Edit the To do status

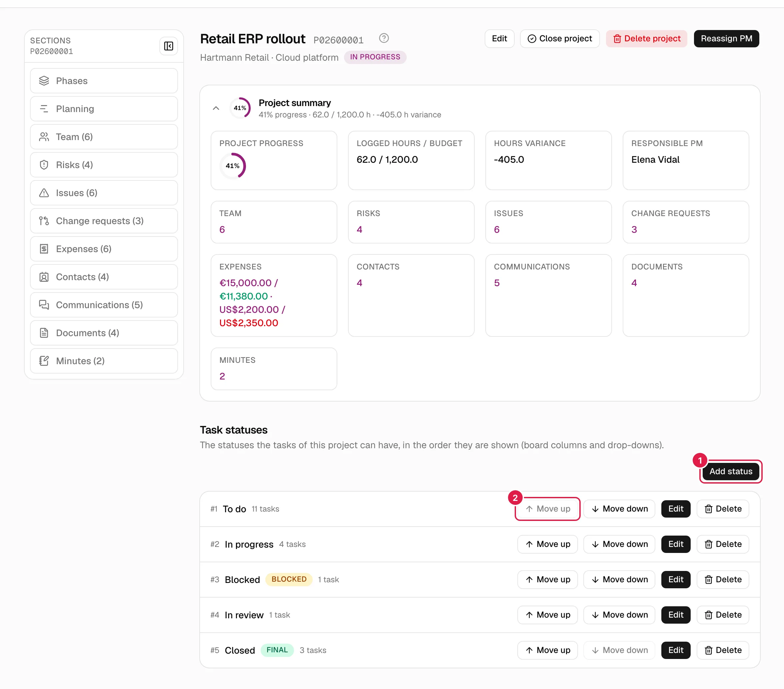676,509
